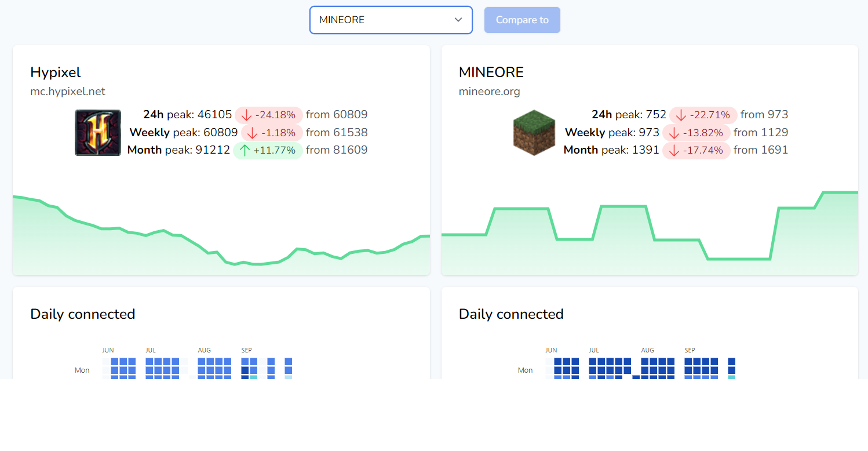Click the Hypixel server logo icon
This screenshot has height=451, width=868.
[x=98, y=133]
